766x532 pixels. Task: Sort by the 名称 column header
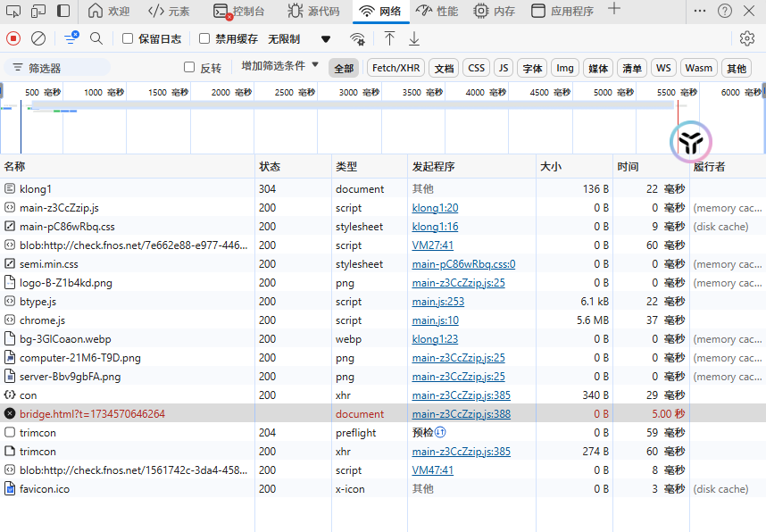[x=127, y=167]
